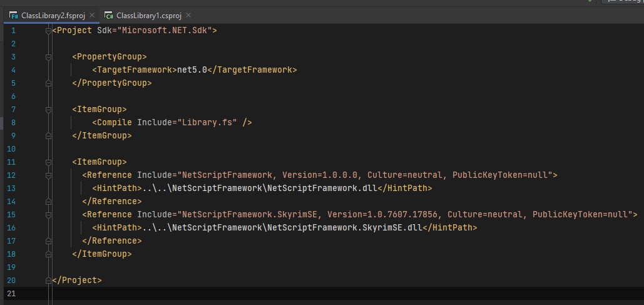The height and width of the screenshot is (305, 644).
Task: Click the Compile element tag name
Action: pos(115,123)
